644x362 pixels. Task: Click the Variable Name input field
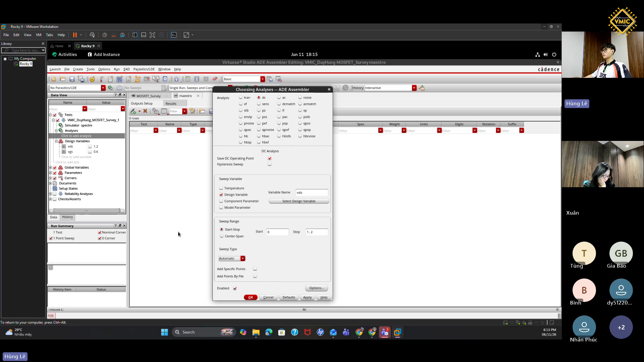tap(312, 193)
